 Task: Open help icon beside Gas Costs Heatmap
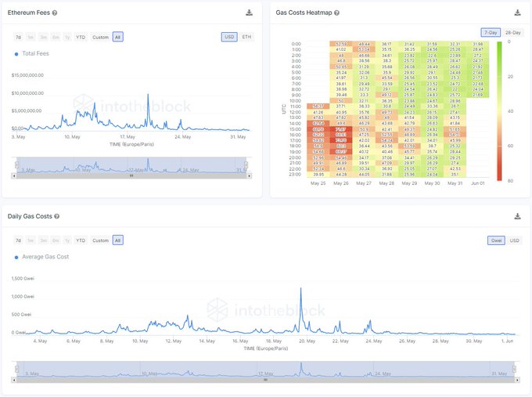pos(336,13)
